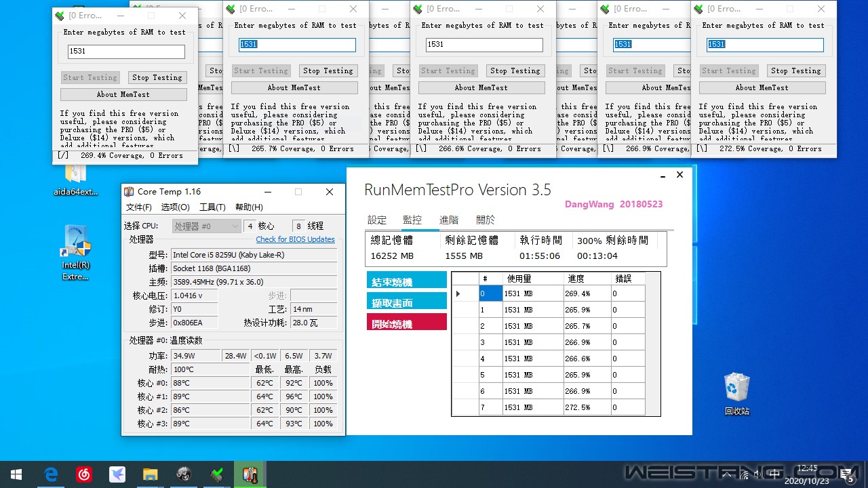Switch to the 進階 tab in RunMemTestPro
This screenshot has width=868, height=488.
(449, 220)
